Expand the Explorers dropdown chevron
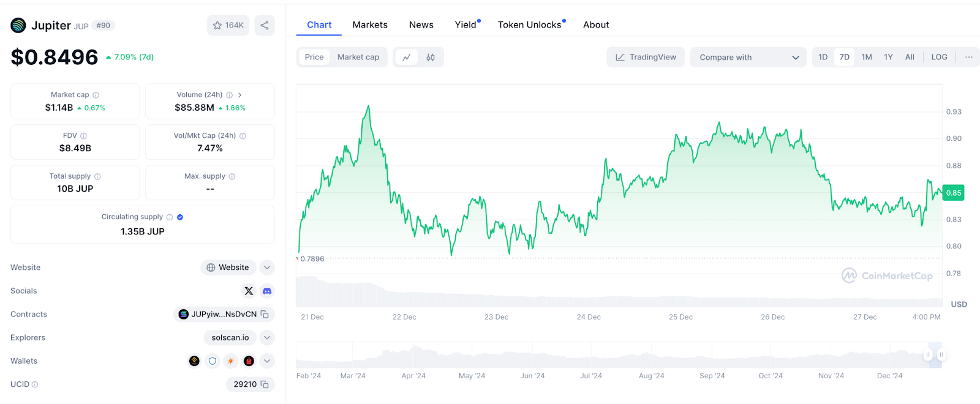Image resolution: width=980 pixels, height=404 pixels. point(267,338)
